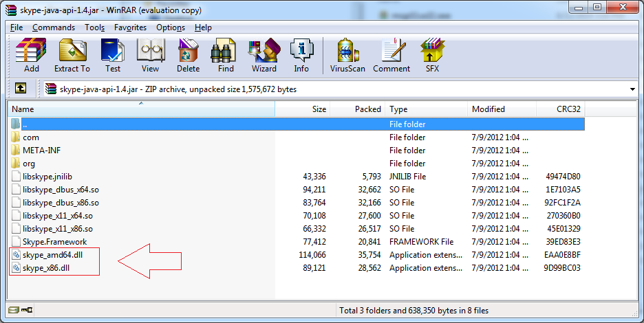Open the File menu
644x323 pixels.
17,27
